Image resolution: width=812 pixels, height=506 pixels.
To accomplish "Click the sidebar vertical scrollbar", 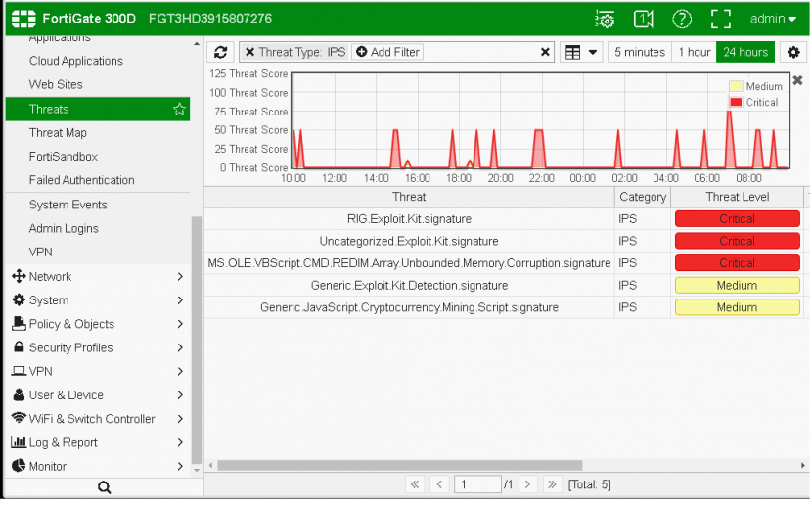I will coord(197,341).
